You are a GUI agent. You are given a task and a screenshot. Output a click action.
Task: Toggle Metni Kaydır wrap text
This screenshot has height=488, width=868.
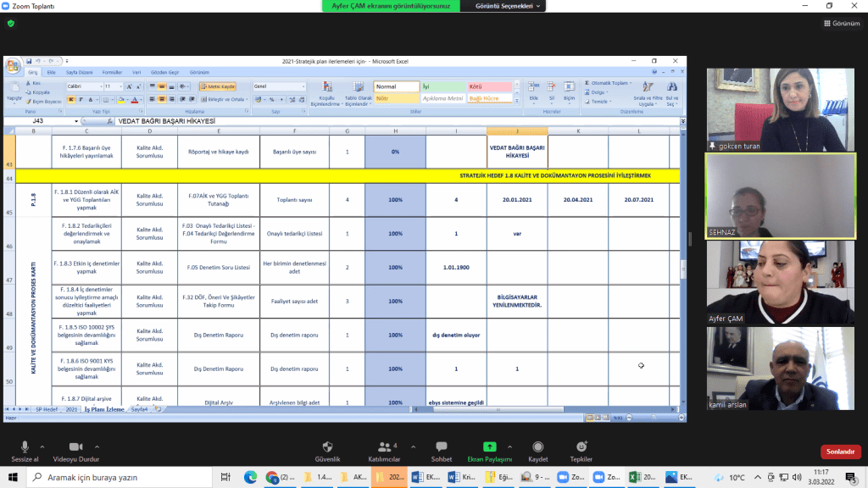click(x=218, y=86)
